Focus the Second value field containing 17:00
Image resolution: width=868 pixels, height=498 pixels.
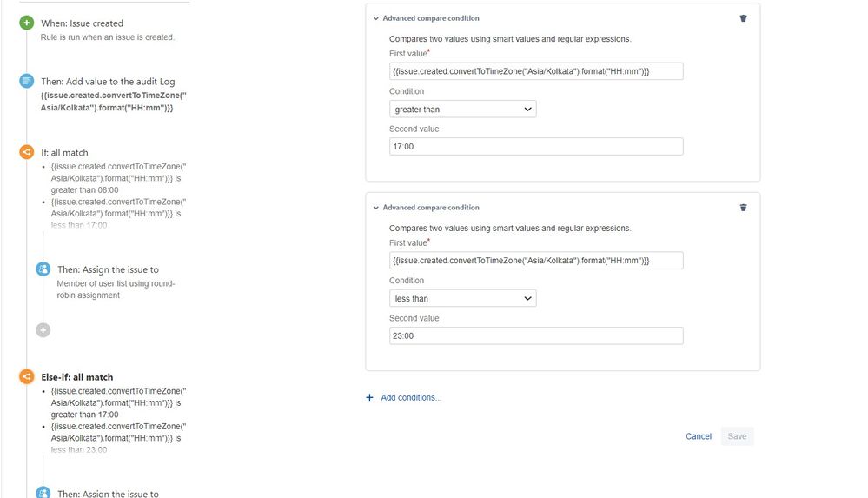(536, 147)
